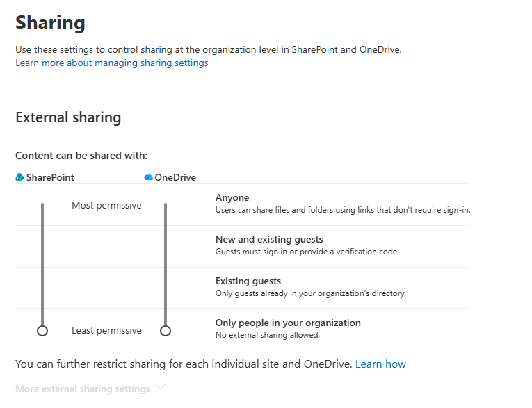Image resolution: width=532 pixels, height=408 pixels.
Task: Set SharePoint slider to Existing guests level
Action: click(42, 288)
